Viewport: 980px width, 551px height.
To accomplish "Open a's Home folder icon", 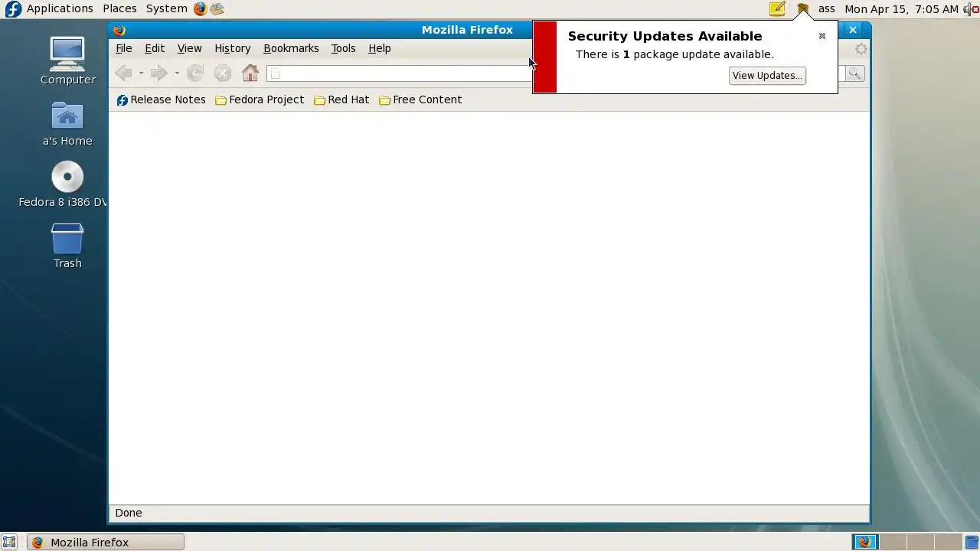I will (x=67, y=123).
